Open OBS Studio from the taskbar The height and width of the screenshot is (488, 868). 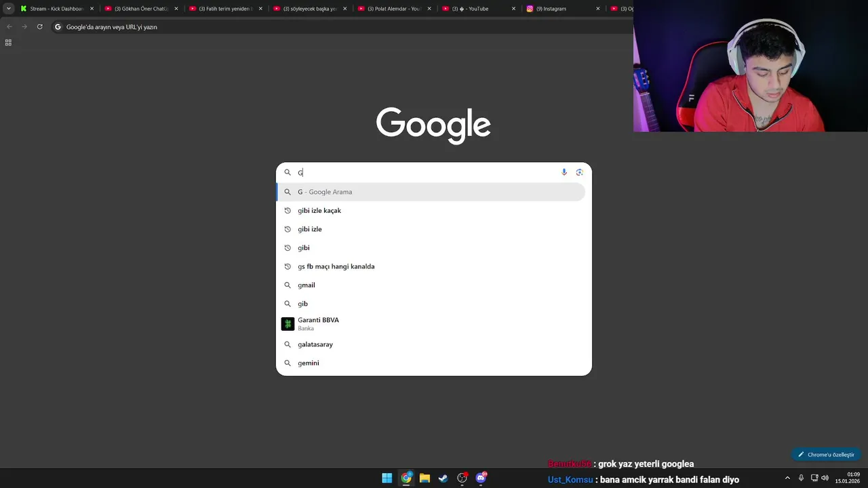(462, 478)
